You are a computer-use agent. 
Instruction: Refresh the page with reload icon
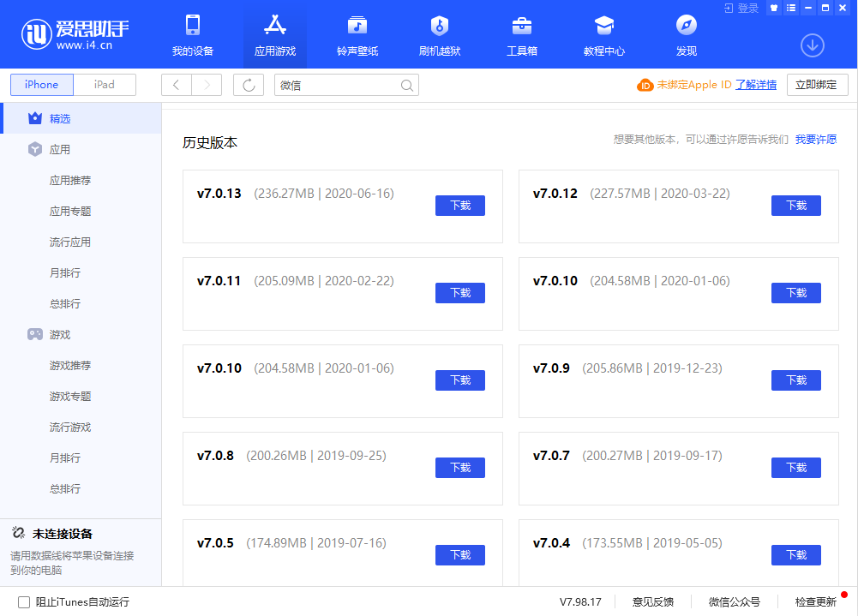pos(249,85)
